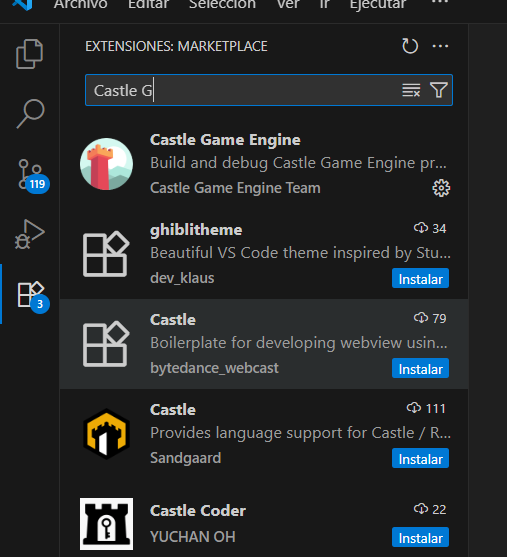Click ghiblitheme download count 34
The width and height of the screenshot is (507, 557).
[430, 228]
